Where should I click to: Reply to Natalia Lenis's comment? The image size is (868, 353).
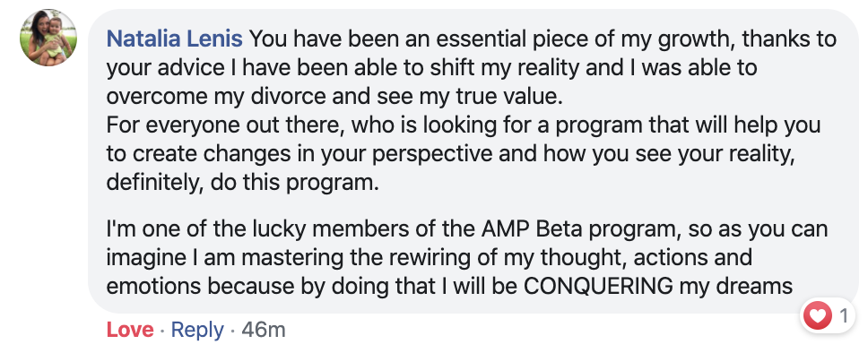pyautogui.click(x=197, y=331)
